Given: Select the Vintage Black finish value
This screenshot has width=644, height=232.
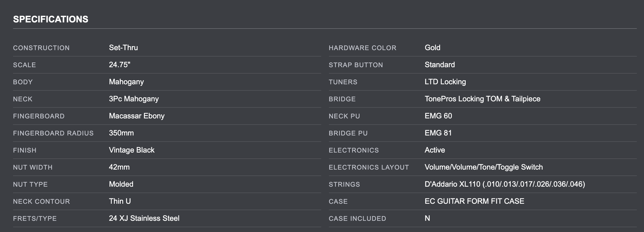Looking at the screenshot, I should coord(132,150).
